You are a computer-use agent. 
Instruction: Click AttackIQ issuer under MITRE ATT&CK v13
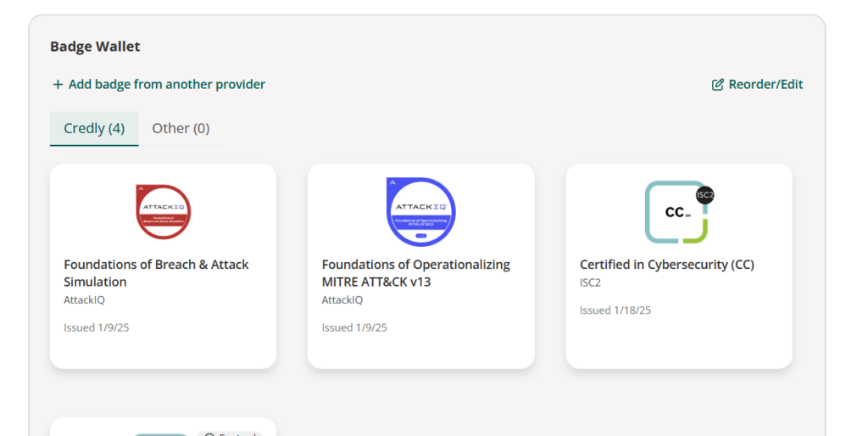coord(342,299)
